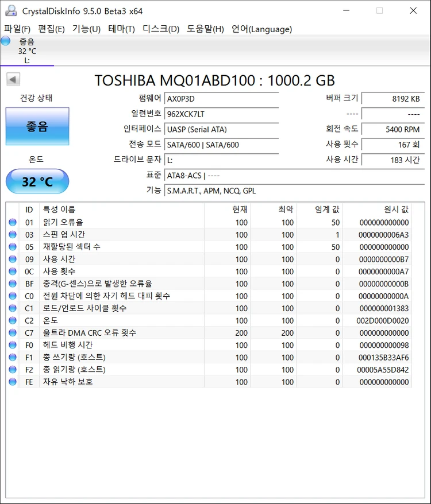The height and width of the screenshot is (504, 431).
Task: Click the 최악 column header
Action: [x=274, y=210]
